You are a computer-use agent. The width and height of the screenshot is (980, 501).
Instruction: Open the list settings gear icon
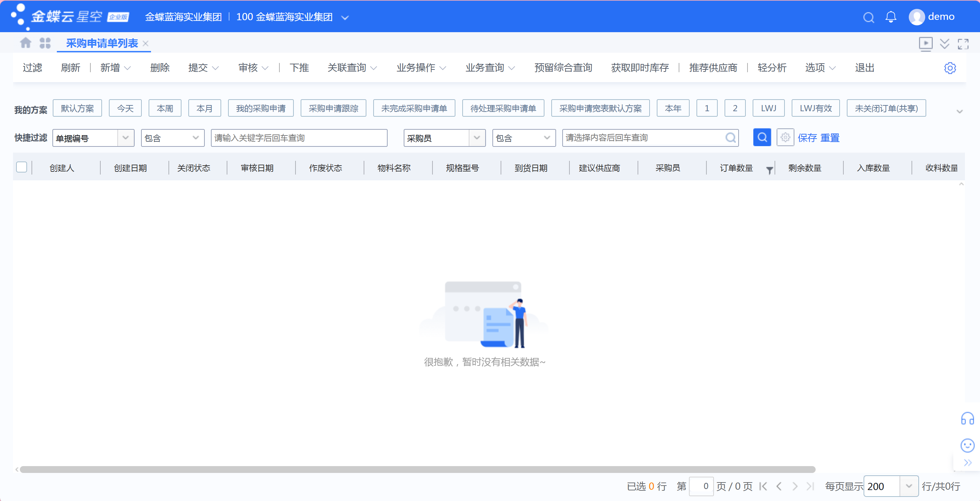point(950,68)
